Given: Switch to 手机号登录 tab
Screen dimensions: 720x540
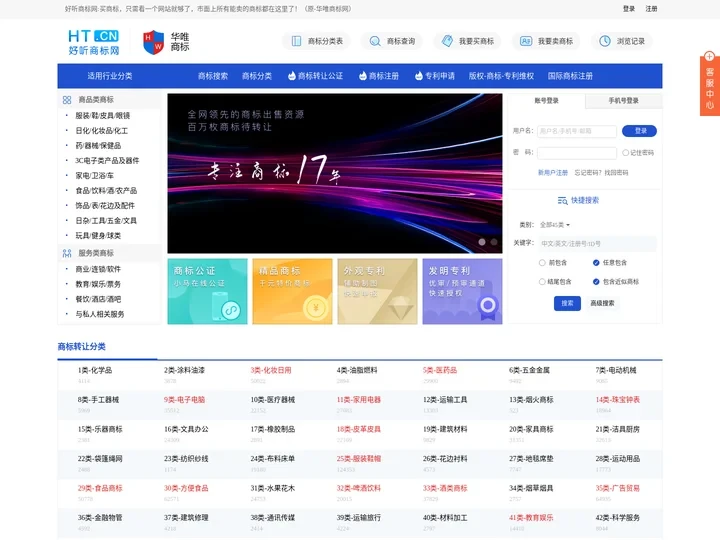Looking at the screenshot, I should pos(624,101).
